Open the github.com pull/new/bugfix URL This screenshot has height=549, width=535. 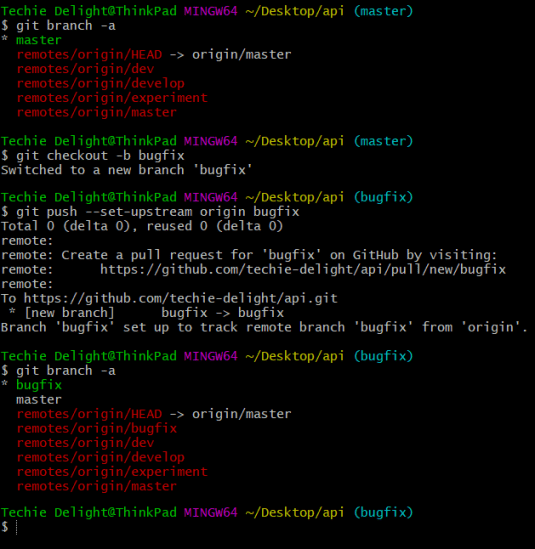pos(303,269)
